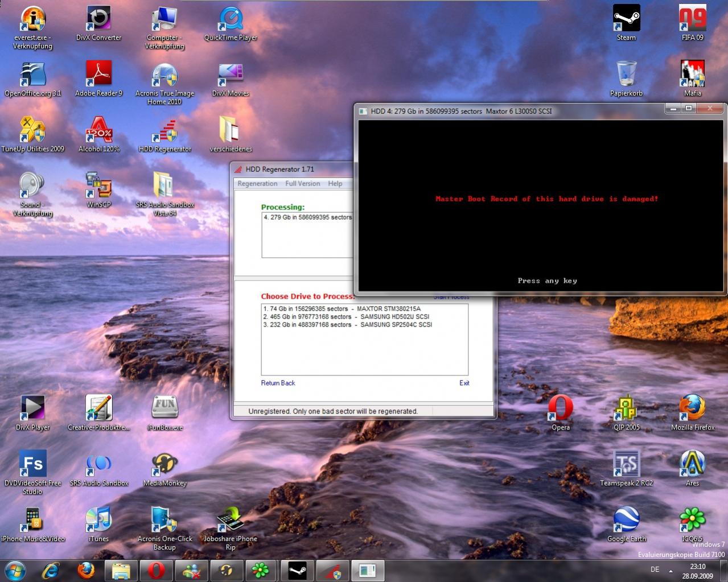The height and width of the screenshot is (582, 728).
Task: Launch iFunBox.exe icon
Action: pyautogui.click(x=164, y=408)
